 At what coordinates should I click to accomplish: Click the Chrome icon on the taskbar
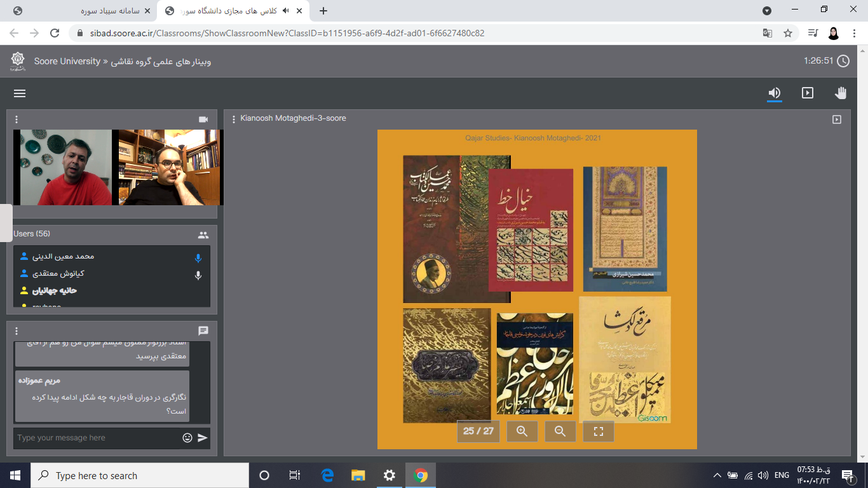pyautogui.click(x=421, y=475)
